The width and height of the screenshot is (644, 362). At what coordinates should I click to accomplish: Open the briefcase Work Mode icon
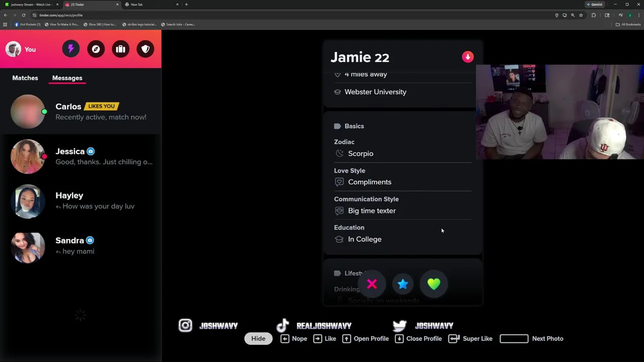pos(120,49)
